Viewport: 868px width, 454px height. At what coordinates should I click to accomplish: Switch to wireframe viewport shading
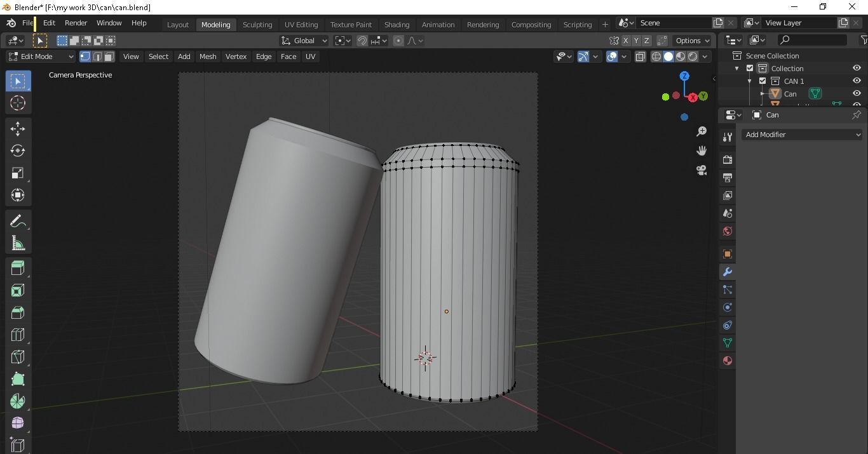[656, 57]
